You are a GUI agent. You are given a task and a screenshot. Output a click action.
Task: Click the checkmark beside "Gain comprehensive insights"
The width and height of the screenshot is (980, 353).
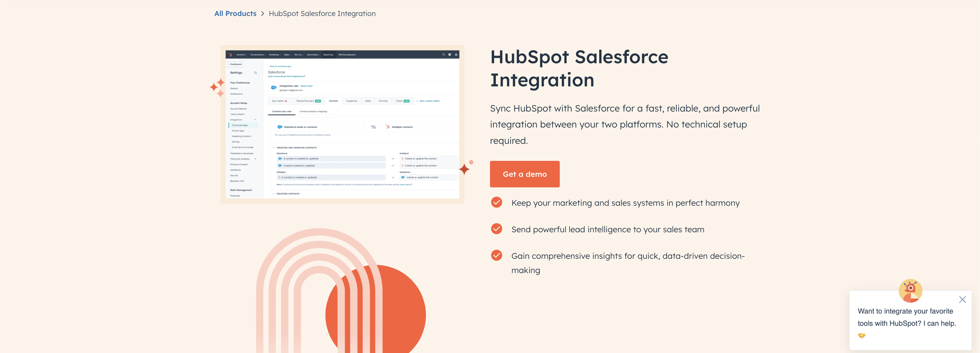[496, 255]
